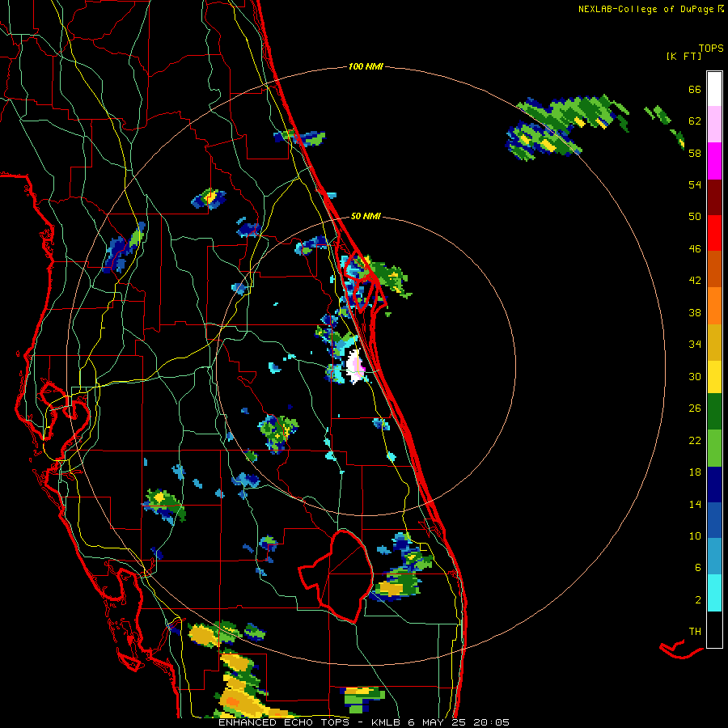This screenshot has width=728, height=728.
Task: Choose the dark orange legend color block
Action: pyautogui.click(x=714, y=269)
